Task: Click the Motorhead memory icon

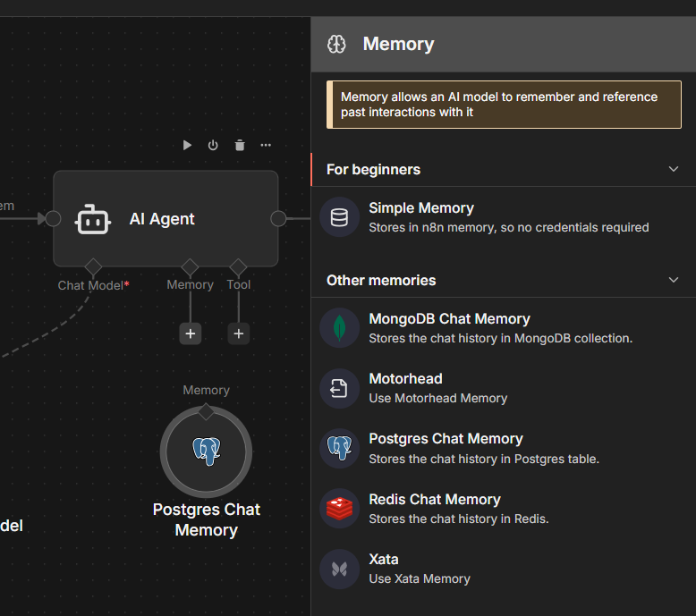Action: point(339,388)
